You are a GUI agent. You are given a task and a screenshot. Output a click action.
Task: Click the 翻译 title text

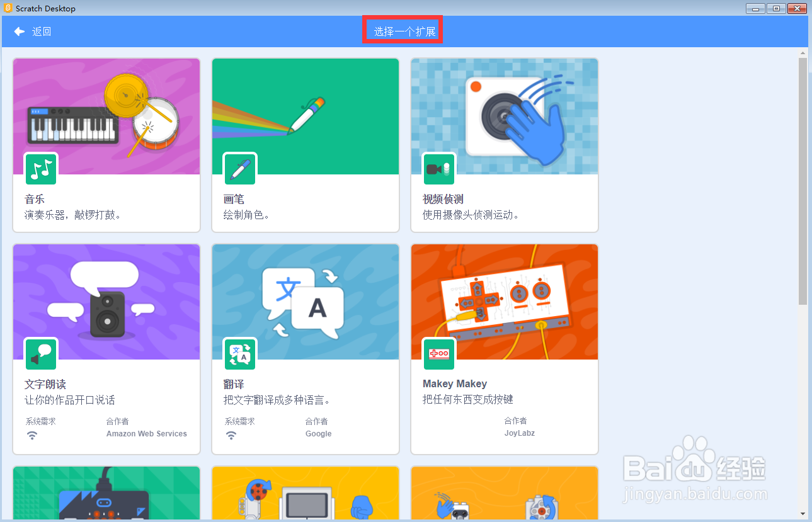[234, 384]
